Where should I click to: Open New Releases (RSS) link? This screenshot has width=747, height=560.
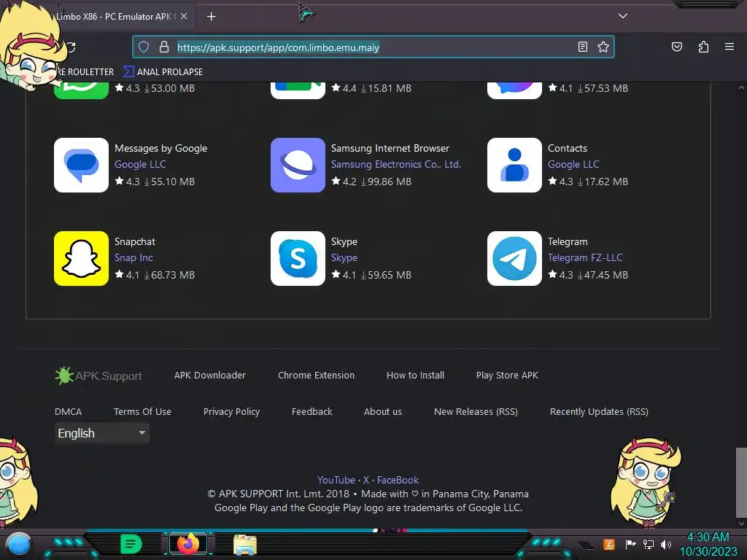(x=476, y=411)
